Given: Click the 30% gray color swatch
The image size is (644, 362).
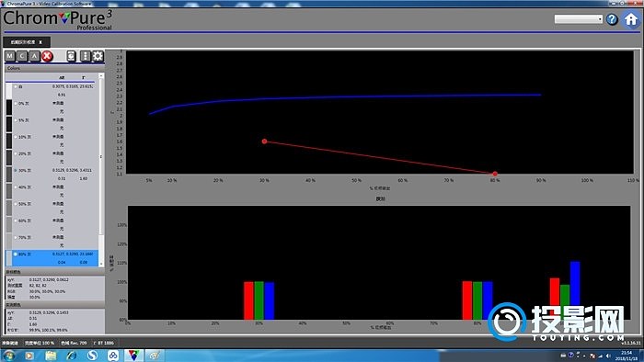Looking at the screenshot, I should (x=9, y=175).
